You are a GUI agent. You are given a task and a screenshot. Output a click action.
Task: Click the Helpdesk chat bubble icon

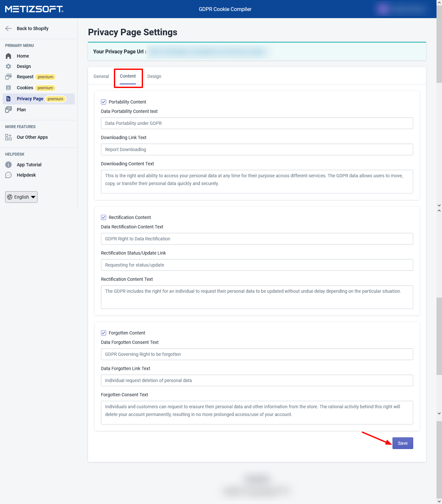(x=8, y=175)
